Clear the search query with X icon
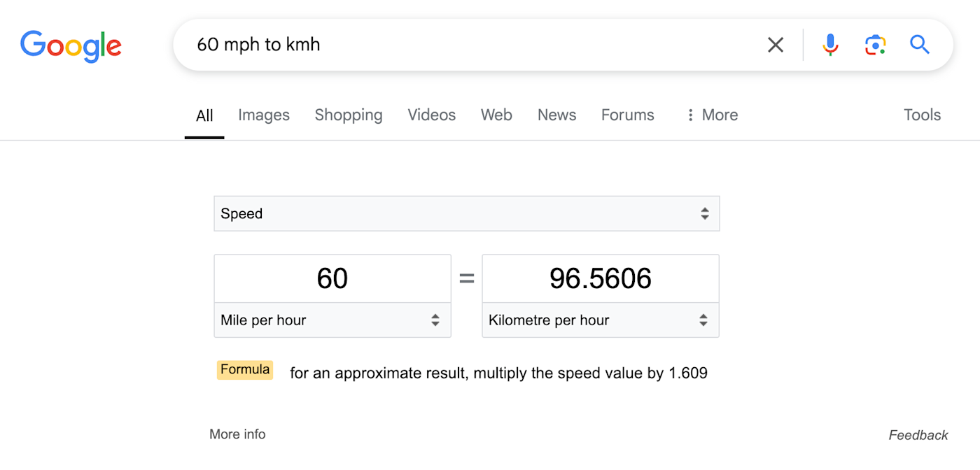The width and height of the screenshot is (980, 470). click(776, 45)
